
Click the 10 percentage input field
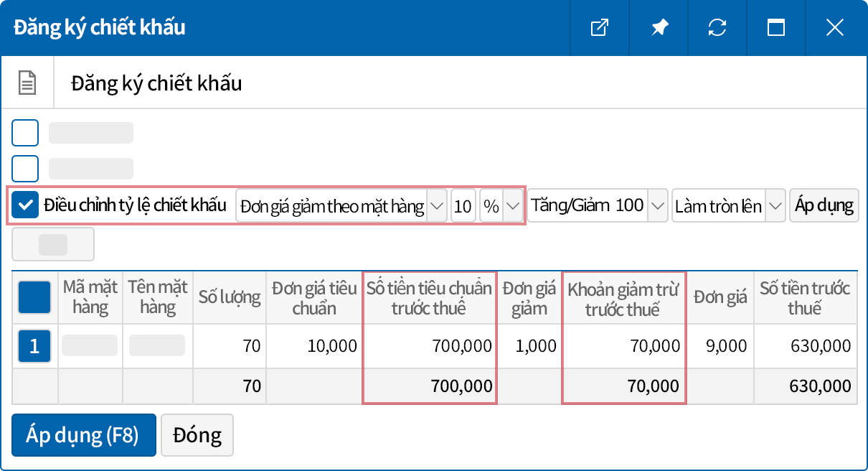pos(463,205)
